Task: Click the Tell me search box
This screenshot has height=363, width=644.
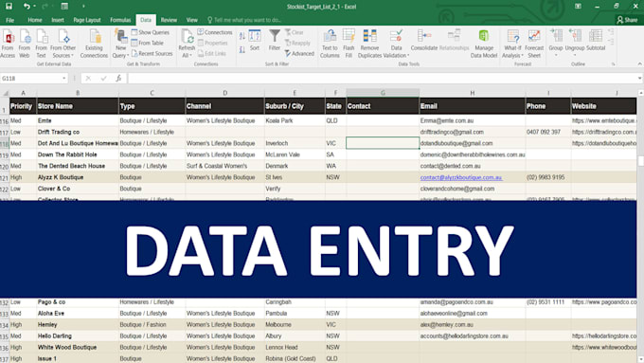Action: click(244, 20)
